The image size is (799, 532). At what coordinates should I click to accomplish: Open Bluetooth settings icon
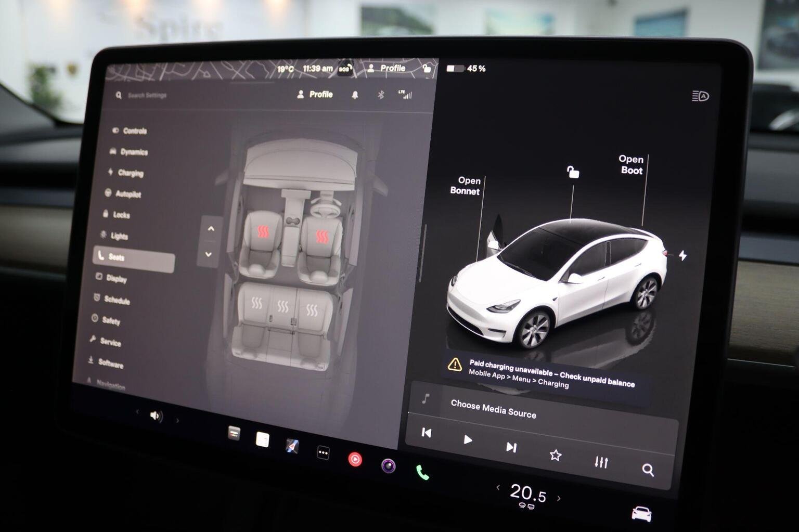pos(381,95)
